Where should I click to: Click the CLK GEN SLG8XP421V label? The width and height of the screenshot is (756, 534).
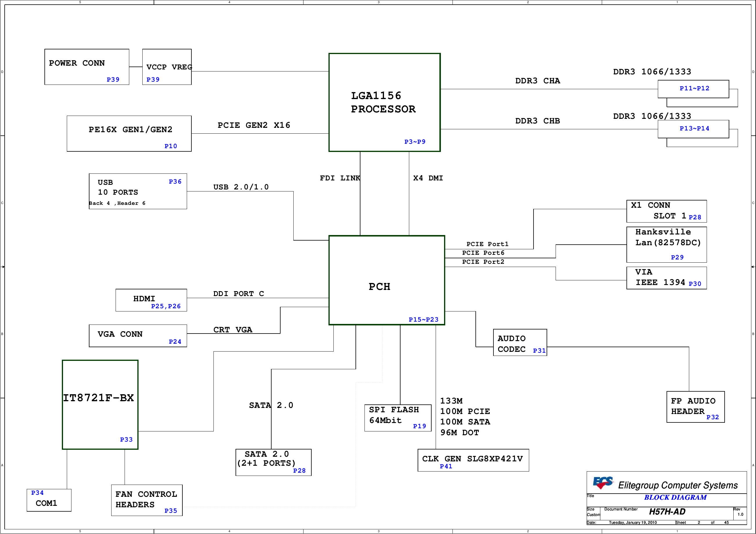[472, 458]
